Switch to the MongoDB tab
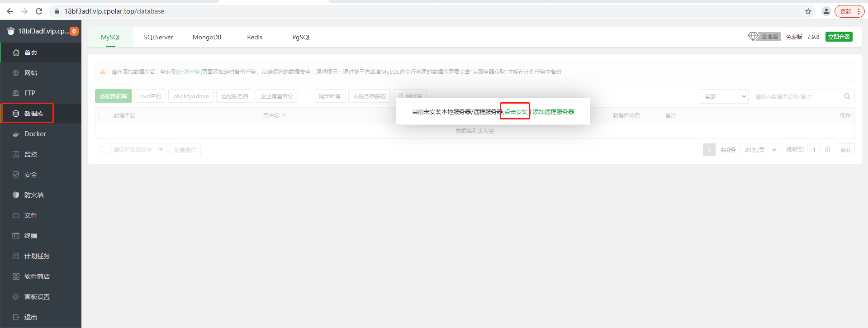868x328 pixels. [x=207, y=37]
